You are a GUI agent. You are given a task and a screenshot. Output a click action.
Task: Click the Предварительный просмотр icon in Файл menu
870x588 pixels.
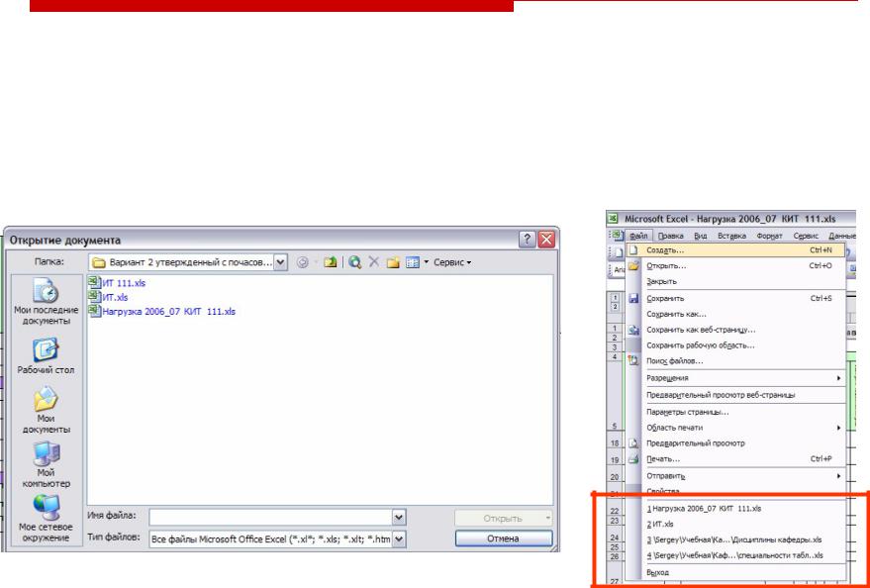click(634, 443)
